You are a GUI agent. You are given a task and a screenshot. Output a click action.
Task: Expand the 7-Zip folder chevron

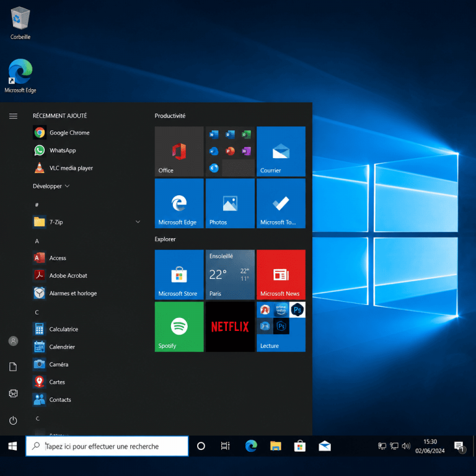pyautogui.click(x=138, y=222)
